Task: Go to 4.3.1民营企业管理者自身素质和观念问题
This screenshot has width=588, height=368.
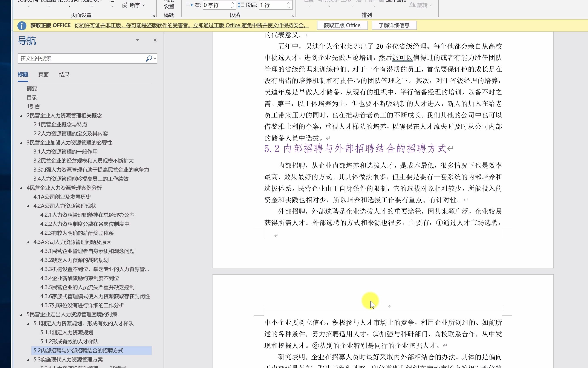Action: [x=87, y=251]
